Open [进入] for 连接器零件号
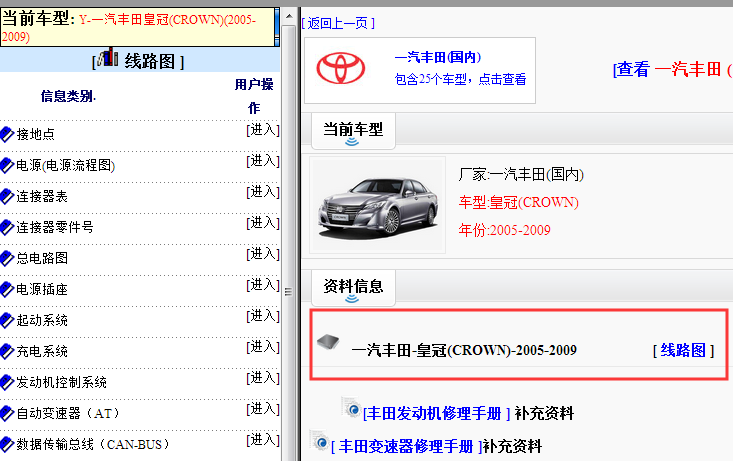 (263, 223)
